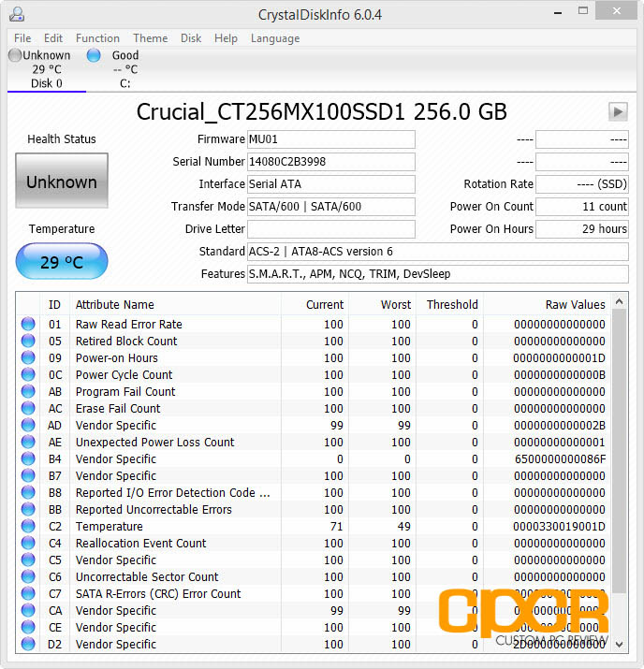The height and width of the screenshot is (669, 644).
Task: Click status icon for AD Vendor Specific
Action: click(x=28, y=425)
